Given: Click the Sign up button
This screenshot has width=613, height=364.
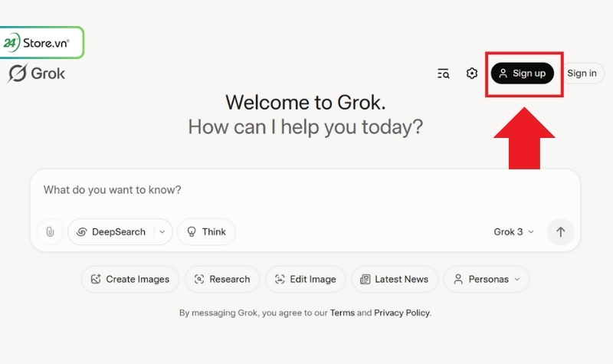Looking at the screenshot, I should (523, 73).
